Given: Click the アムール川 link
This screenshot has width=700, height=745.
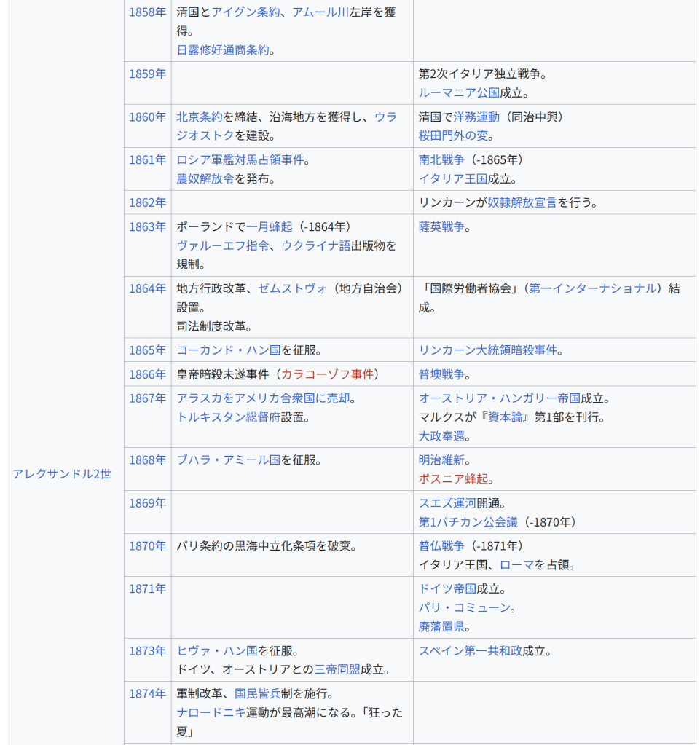Looking at the screenshot, I should [320, 12].
